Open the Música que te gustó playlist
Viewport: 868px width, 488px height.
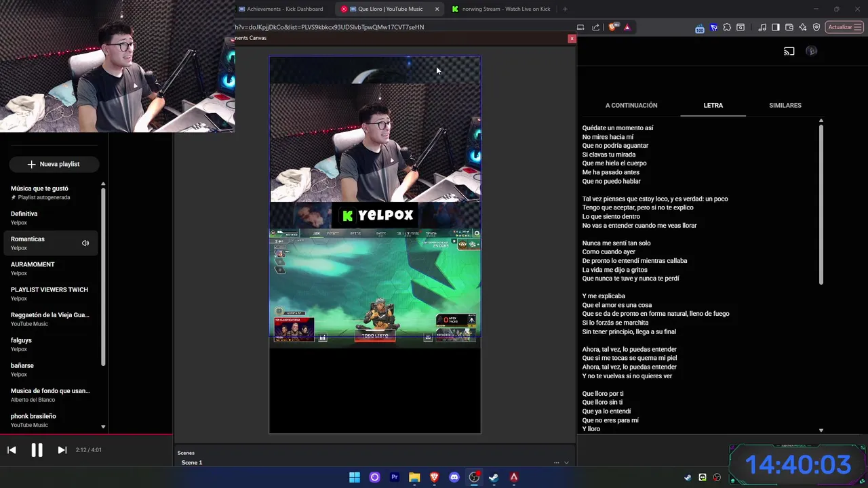click(x=51, y=192)
